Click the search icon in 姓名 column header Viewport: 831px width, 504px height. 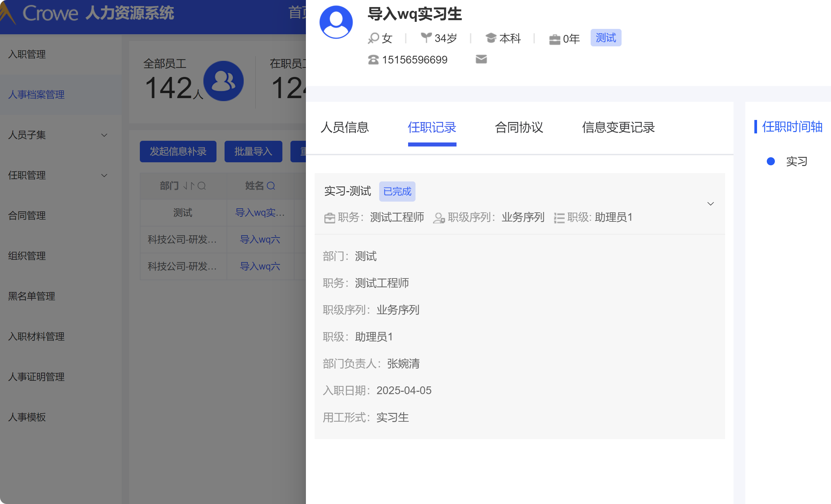click(x=271, y=186)
